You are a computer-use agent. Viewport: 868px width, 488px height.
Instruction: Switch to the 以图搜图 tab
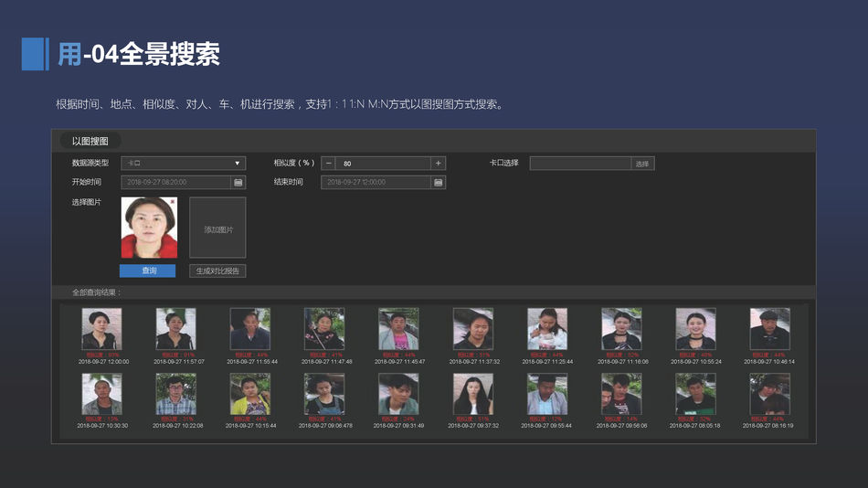pyautogui.click(x=90, y=141)
